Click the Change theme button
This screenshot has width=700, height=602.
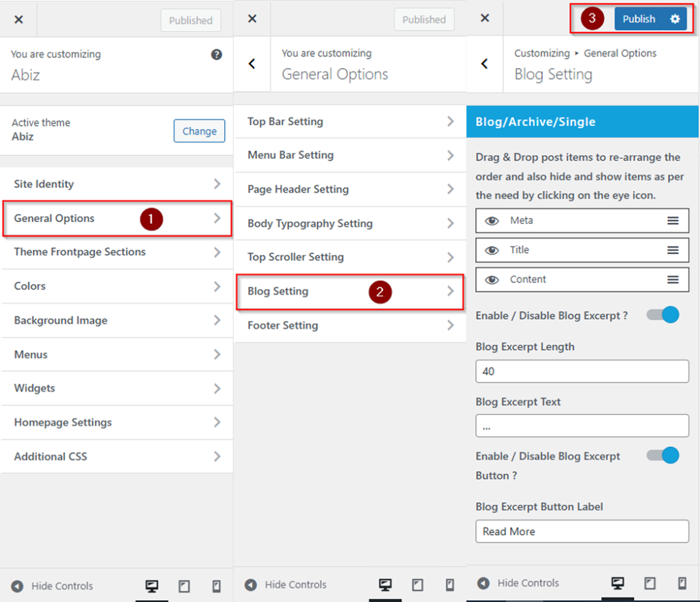199,131
